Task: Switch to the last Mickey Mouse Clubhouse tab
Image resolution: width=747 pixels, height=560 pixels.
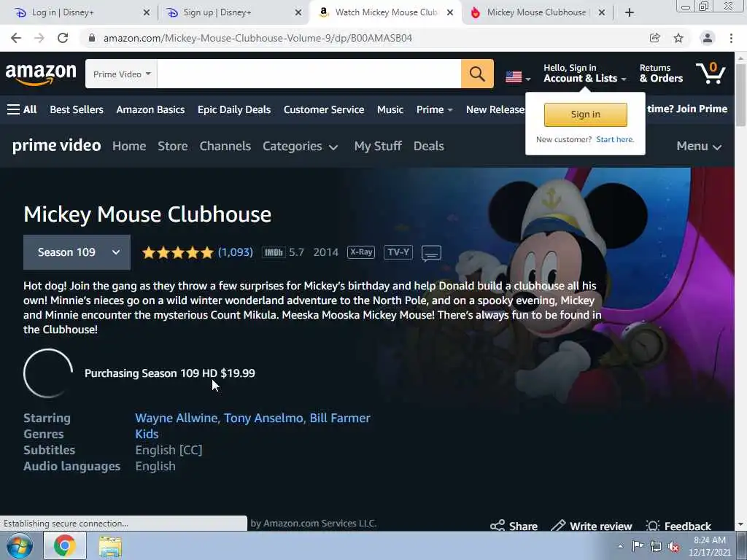Action: [537, 12]
